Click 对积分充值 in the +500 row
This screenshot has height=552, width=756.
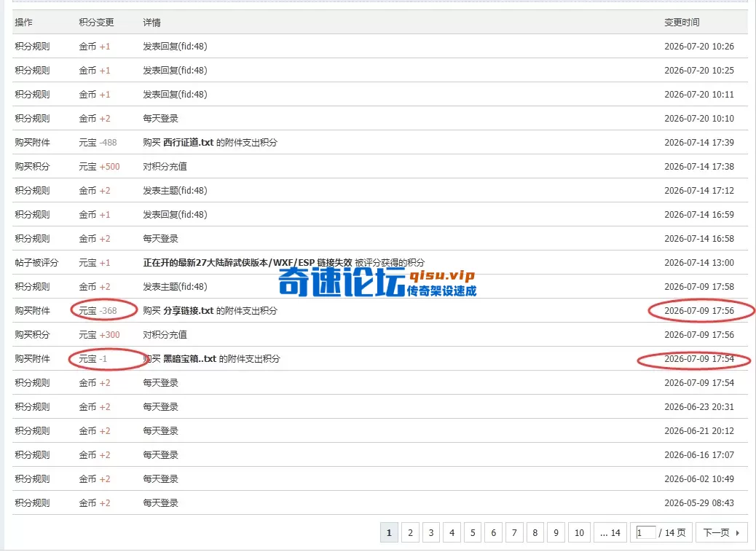tap(165, 167)
